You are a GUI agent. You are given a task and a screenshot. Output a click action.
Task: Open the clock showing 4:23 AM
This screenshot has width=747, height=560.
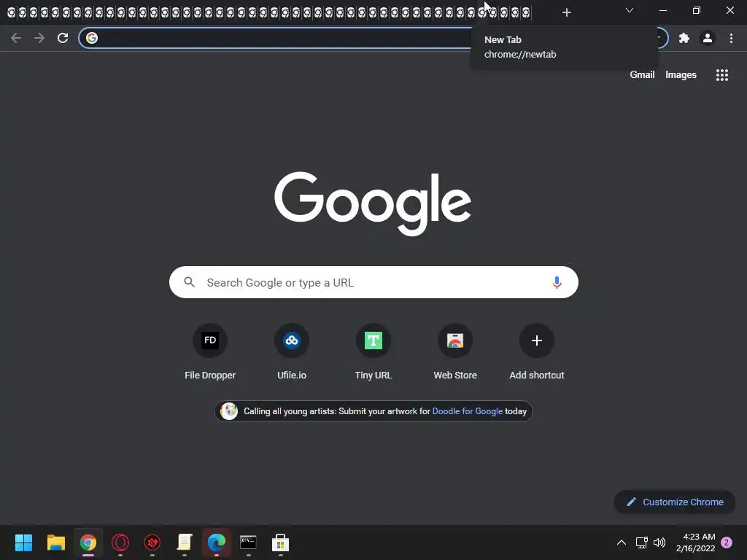[695, 542]
